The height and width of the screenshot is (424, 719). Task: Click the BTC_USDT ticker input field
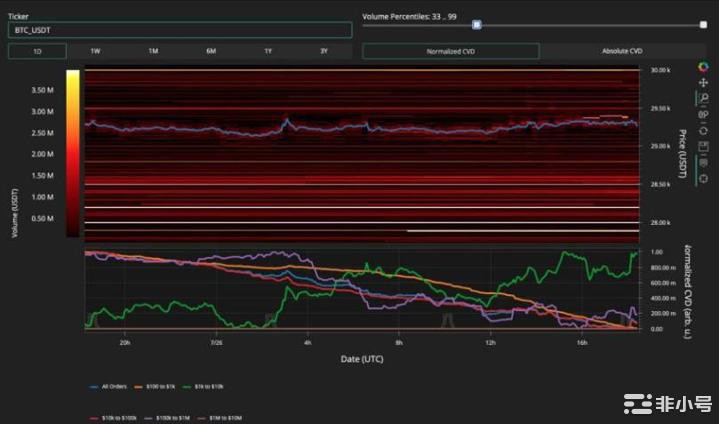click(x=180, y=30)
